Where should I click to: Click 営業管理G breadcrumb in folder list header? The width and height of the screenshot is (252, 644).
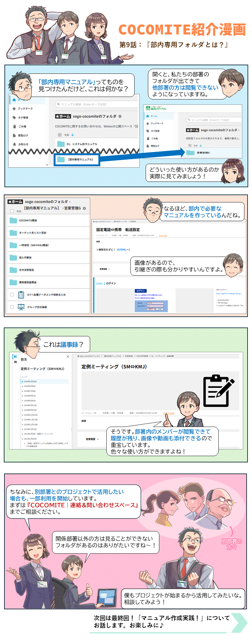pyautogui.click(x=72, y=208)
